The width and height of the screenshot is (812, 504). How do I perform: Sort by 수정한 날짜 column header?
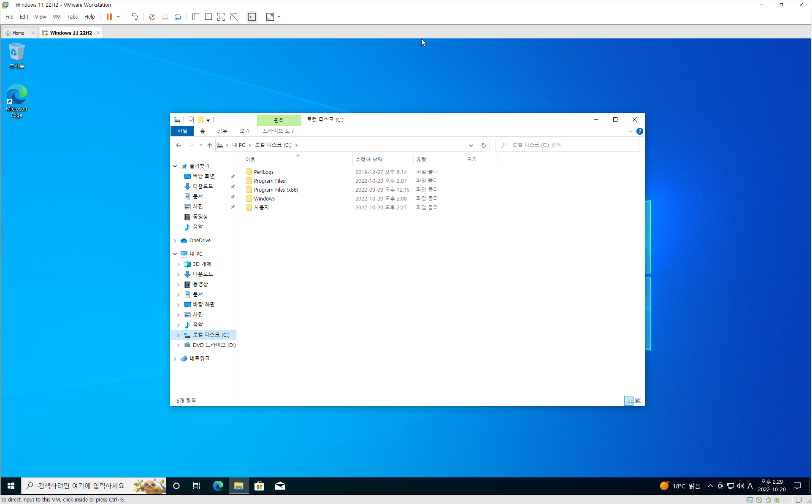369,160
